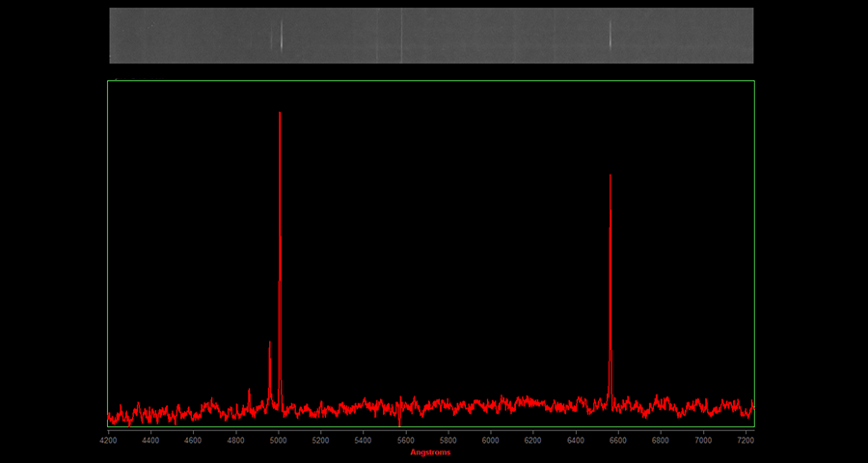The image size is (868, 463).
Task: Select the 4200 tick label on the axis
Action: tap(108, 440)
